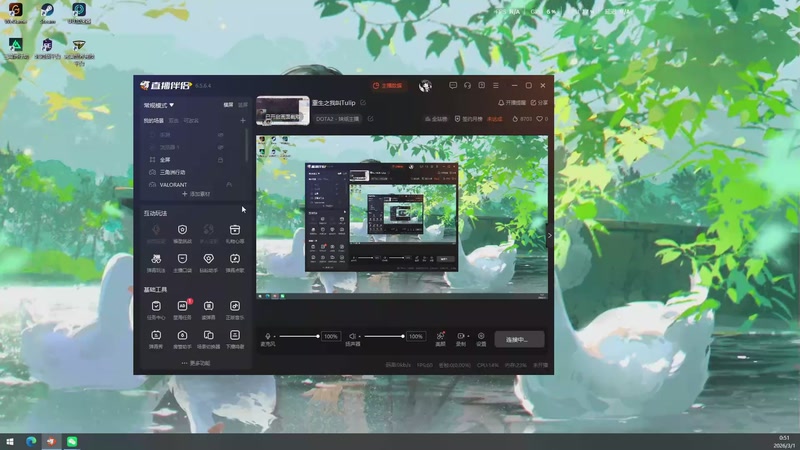Open the 录制 recording options dropdown arrow
Image resolution: width=800 pixels, height=450 pixels.
tap(468, 336)
